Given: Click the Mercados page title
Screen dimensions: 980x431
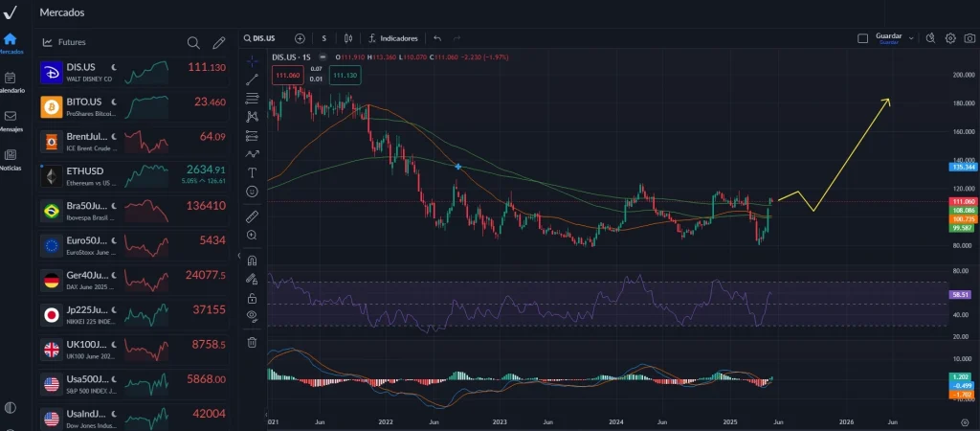Looking at the screenshot, I should tap(62, 12).
